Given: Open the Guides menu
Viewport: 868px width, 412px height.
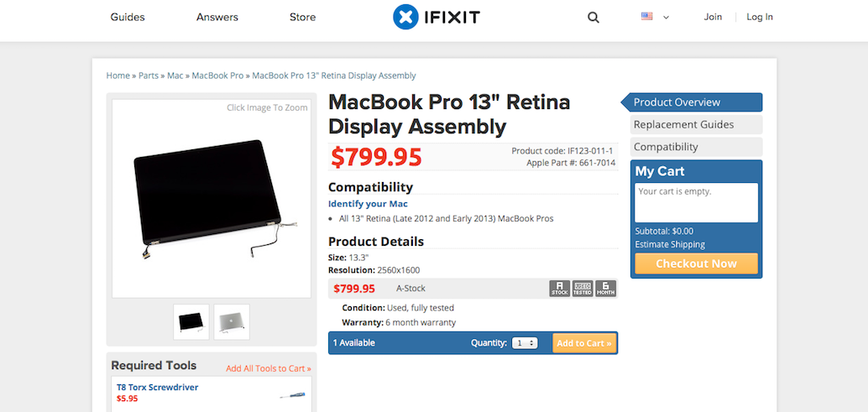Looking at the screenshot, I should (128, 17).
